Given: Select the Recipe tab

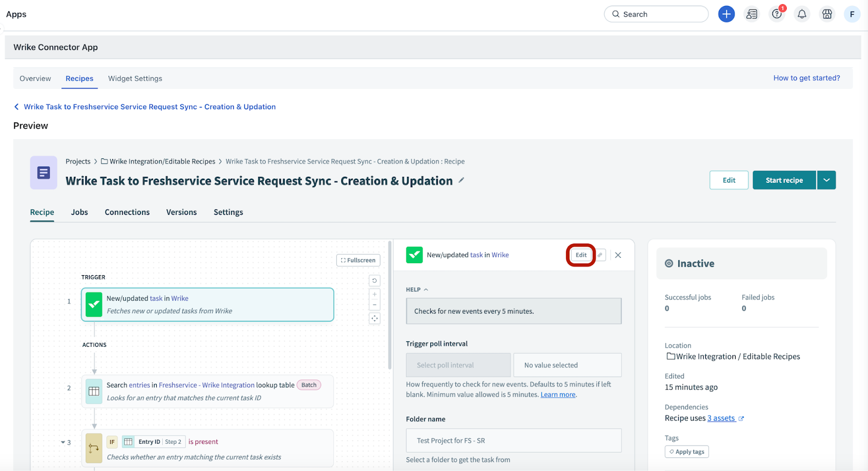Looking at the screenshot, I should (42, 212).
